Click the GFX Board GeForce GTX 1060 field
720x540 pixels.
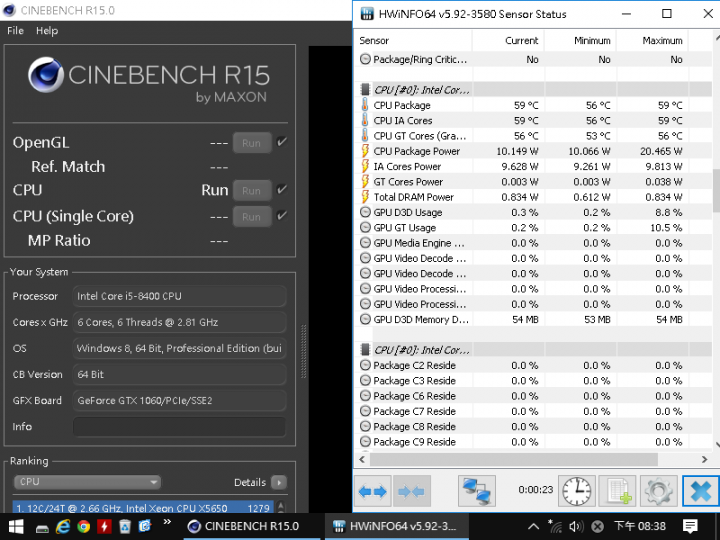[180, 400]
